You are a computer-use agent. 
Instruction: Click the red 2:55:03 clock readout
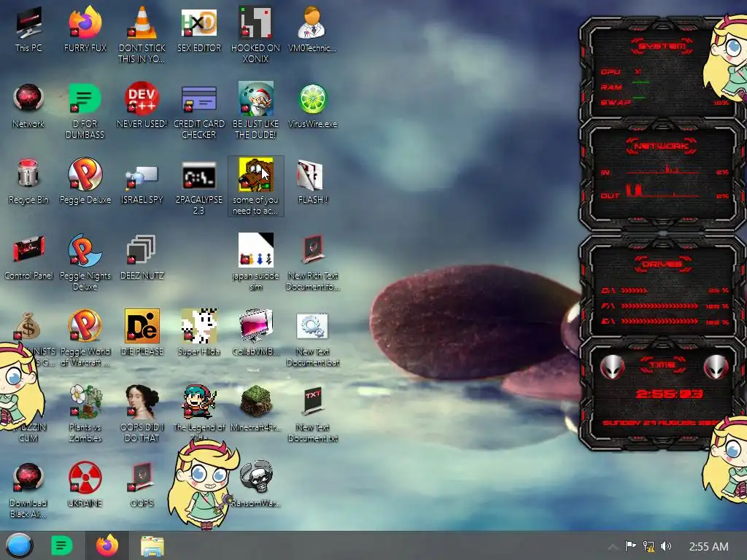tap(670, 394)
